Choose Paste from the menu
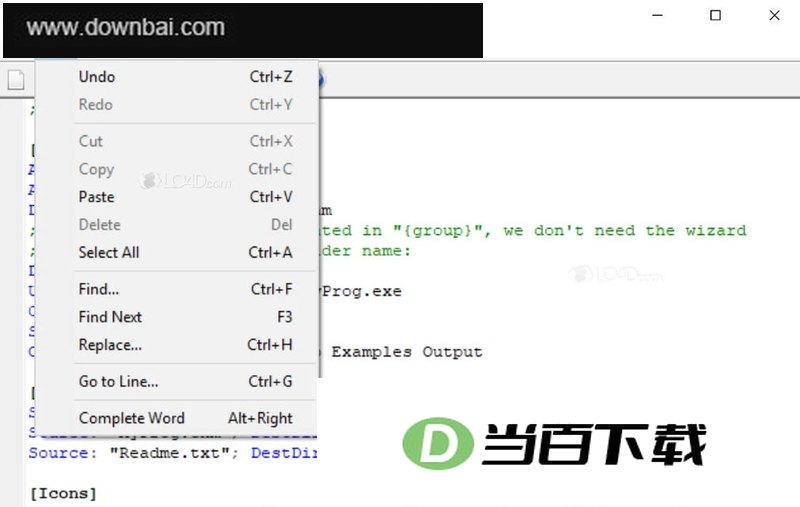This screenshot has width=800, height=507. (x=186, y=197)
